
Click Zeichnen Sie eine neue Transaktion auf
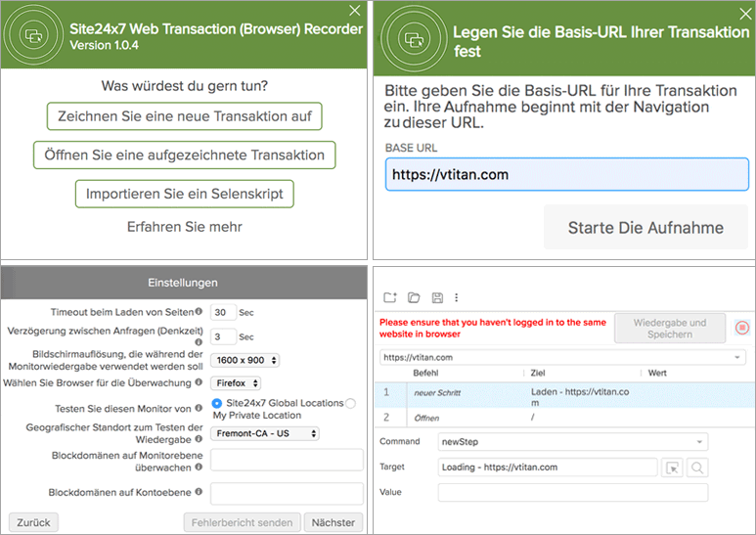coord(185,116)
